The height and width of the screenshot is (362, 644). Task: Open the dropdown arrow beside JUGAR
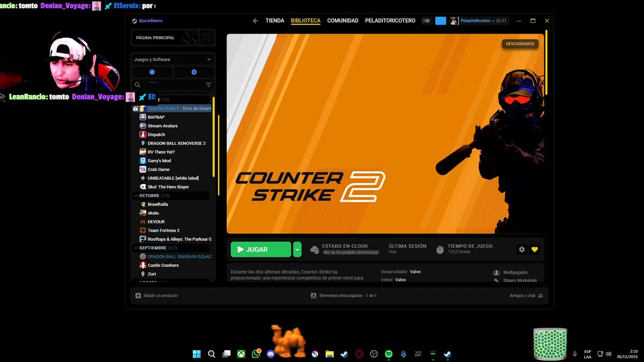point(297,249)
